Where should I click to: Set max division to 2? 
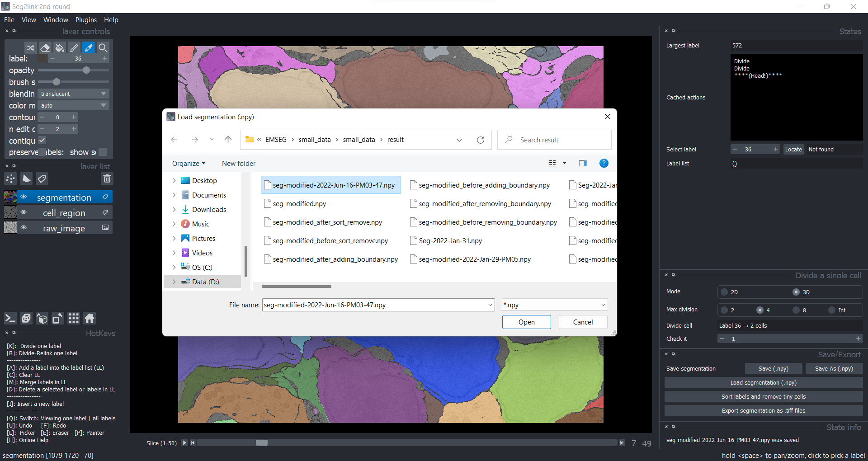[724, 310]
